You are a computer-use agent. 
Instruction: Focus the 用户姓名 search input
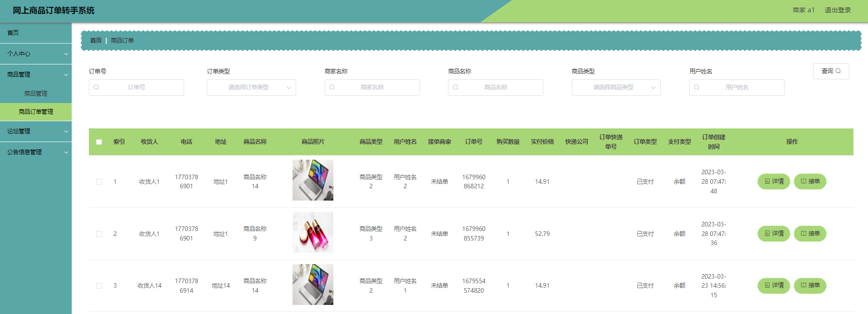(737, 88)
